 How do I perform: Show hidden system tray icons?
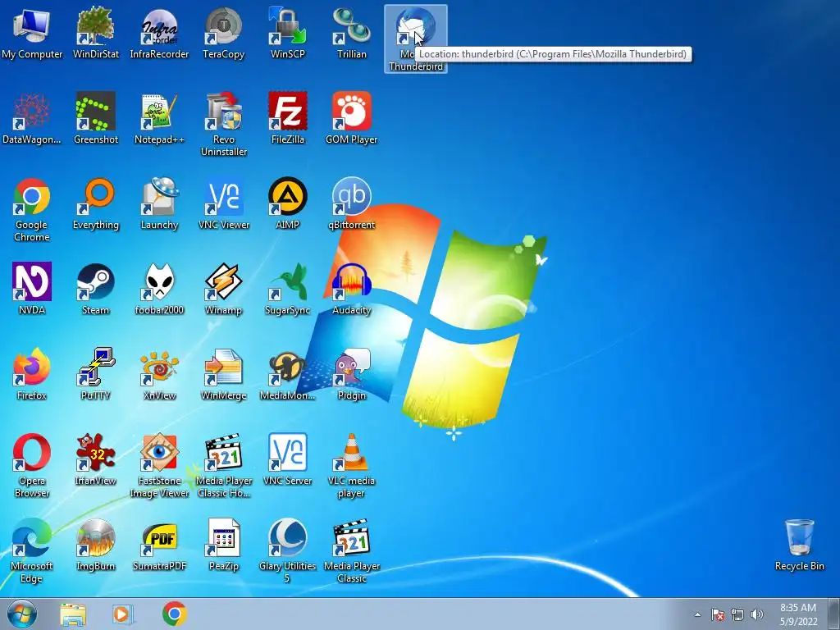pos(697,614)
